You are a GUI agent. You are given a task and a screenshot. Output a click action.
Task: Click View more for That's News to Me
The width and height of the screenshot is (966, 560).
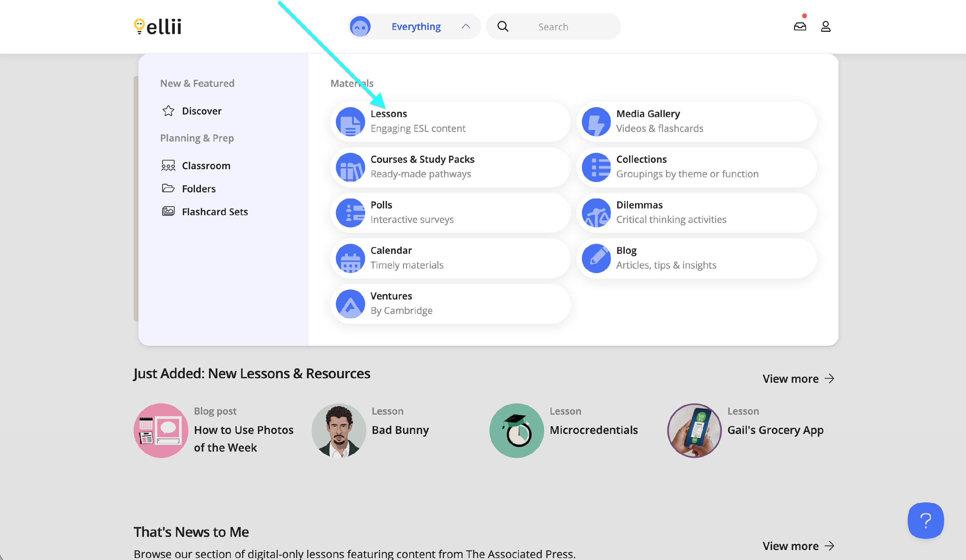pos(798,546)
